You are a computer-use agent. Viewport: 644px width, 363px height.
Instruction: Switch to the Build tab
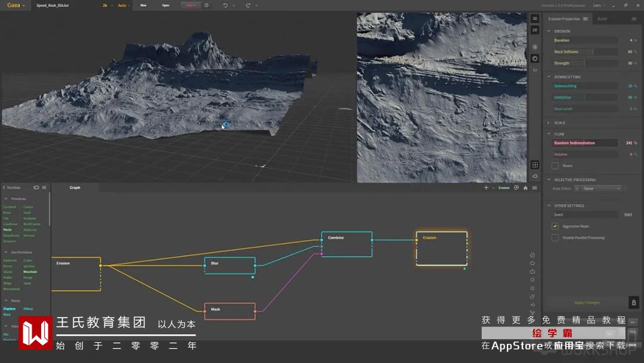coord(602,19)
